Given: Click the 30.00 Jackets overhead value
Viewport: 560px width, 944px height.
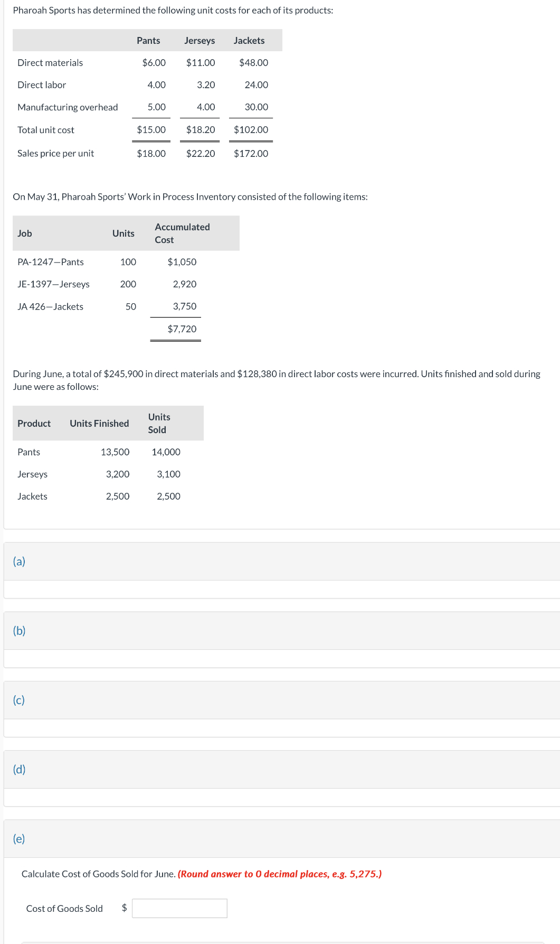Looking at the screenshot, I should pyautogui.click(x=257, y=107).
